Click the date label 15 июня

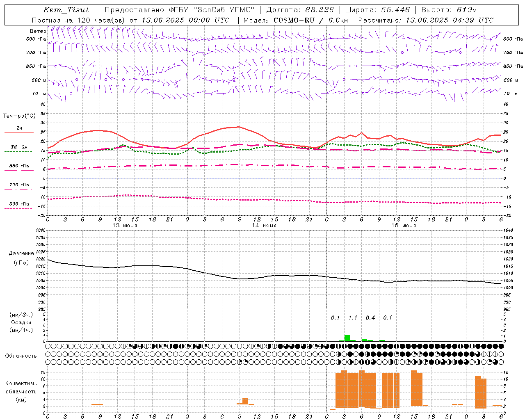tap(404, 226)
